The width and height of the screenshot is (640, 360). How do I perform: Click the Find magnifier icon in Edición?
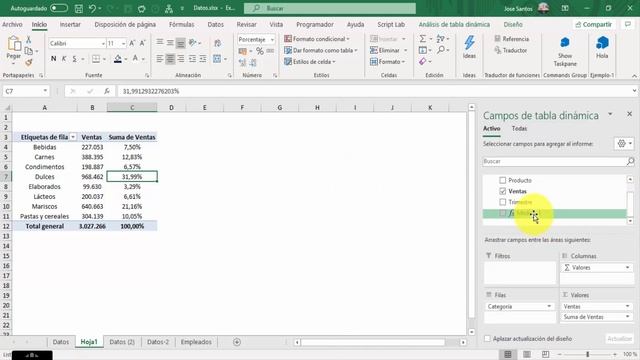[440, 50]
